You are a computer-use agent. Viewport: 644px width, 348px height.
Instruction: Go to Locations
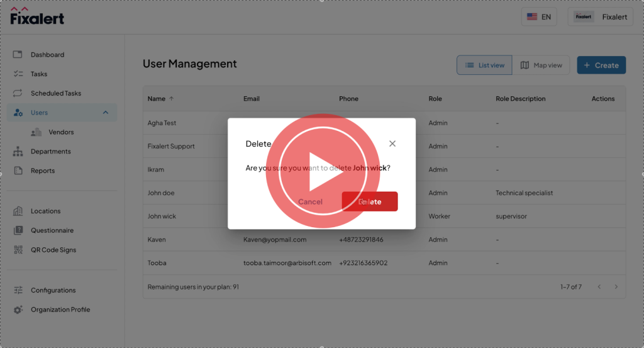(x=45, y=211)
